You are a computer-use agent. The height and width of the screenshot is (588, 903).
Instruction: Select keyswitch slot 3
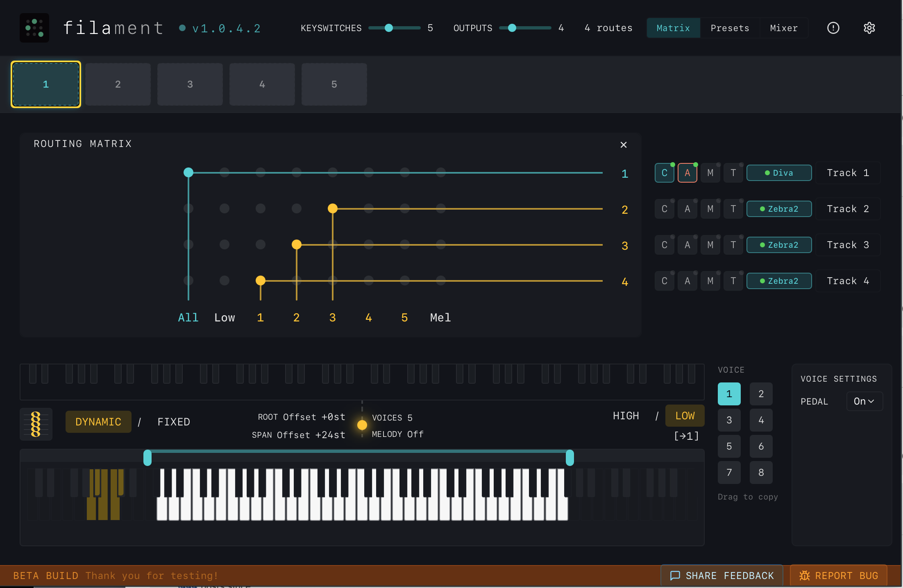click(190, 84)
